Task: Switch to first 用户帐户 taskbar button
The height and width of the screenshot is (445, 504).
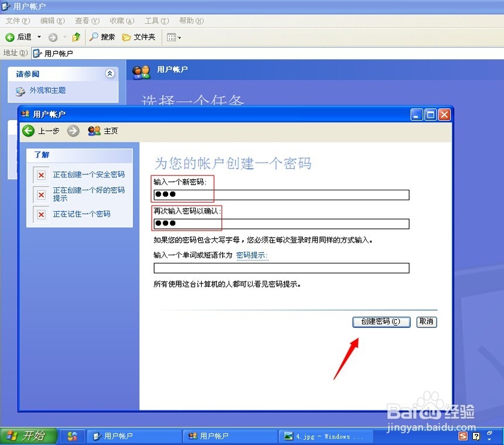Action: pyautogui.click(x=134, y=436)
